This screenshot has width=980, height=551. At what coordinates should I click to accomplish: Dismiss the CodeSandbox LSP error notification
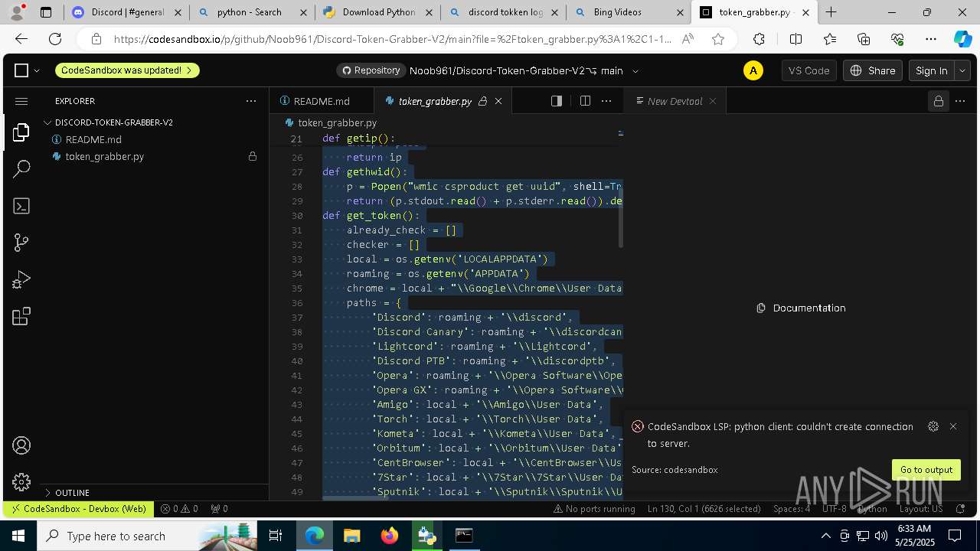[953, 426]
